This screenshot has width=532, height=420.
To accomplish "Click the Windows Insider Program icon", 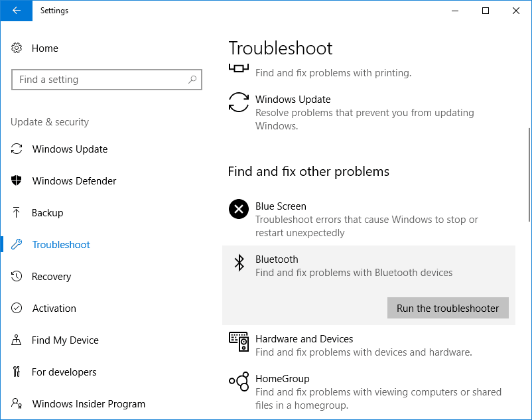I will tap(17, 403).
